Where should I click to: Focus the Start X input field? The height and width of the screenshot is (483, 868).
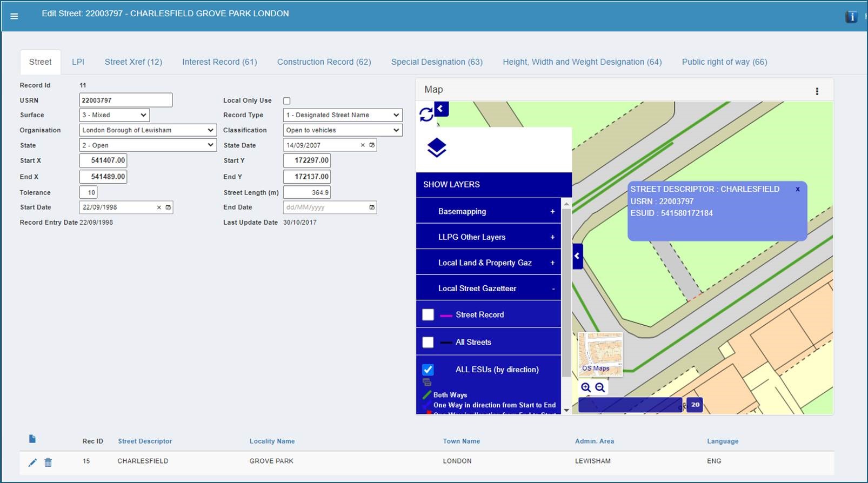[103, 160]
